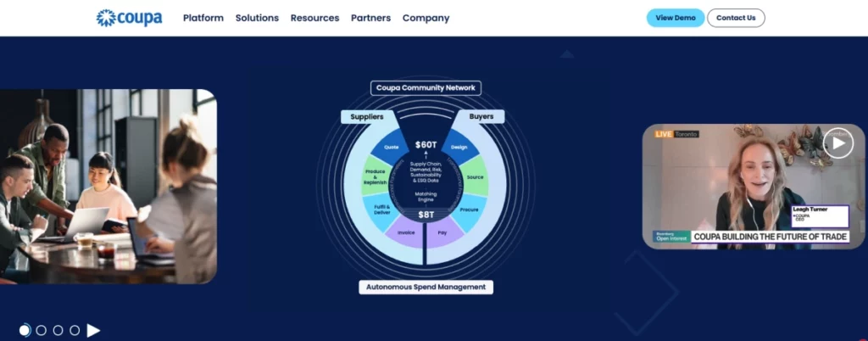
Task: Select the fourth carousel slide dot
Action: [x=75, y=331]
